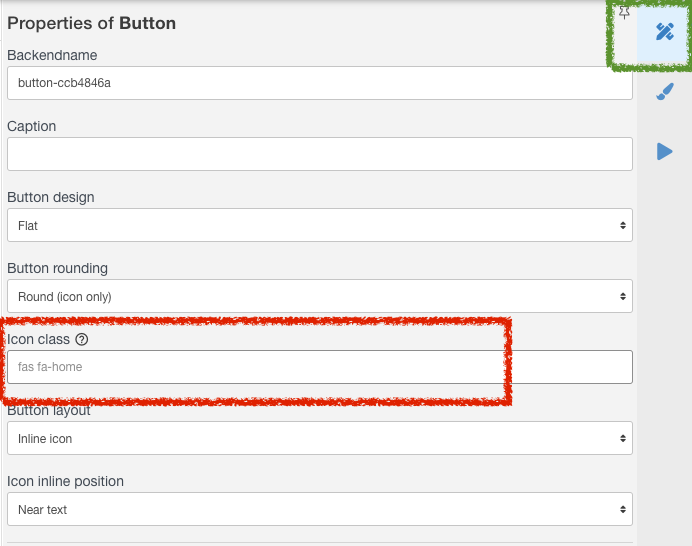Show help for Icon class

82,339
